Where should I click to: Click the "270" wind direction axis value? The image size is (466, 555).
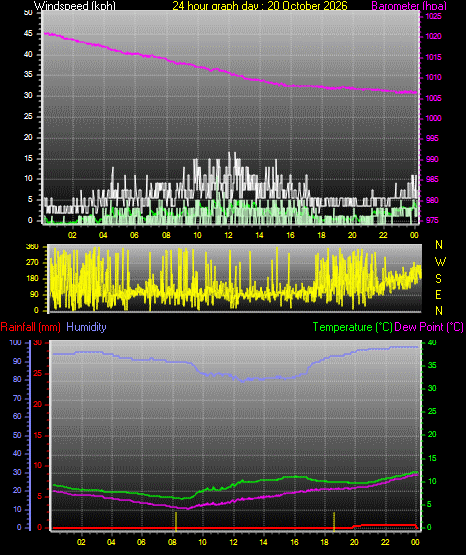[x=32, y=263]
